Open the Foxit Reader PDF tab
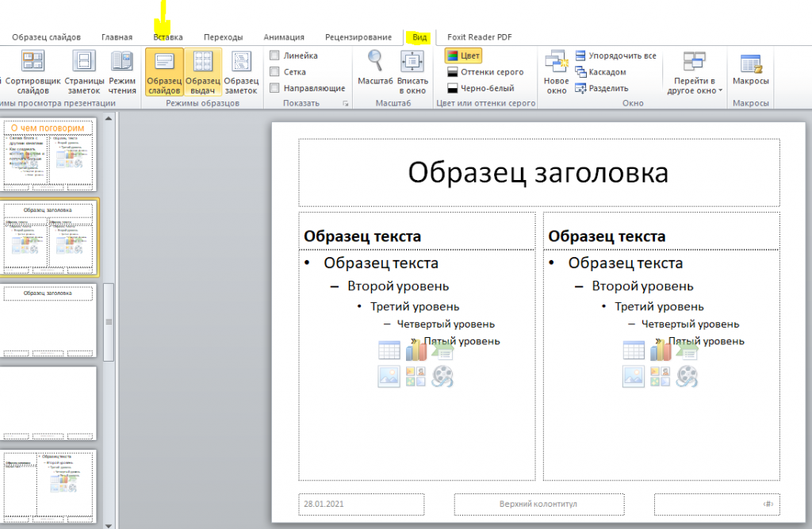The image size is (812, 529). click(x=480, y=37)
